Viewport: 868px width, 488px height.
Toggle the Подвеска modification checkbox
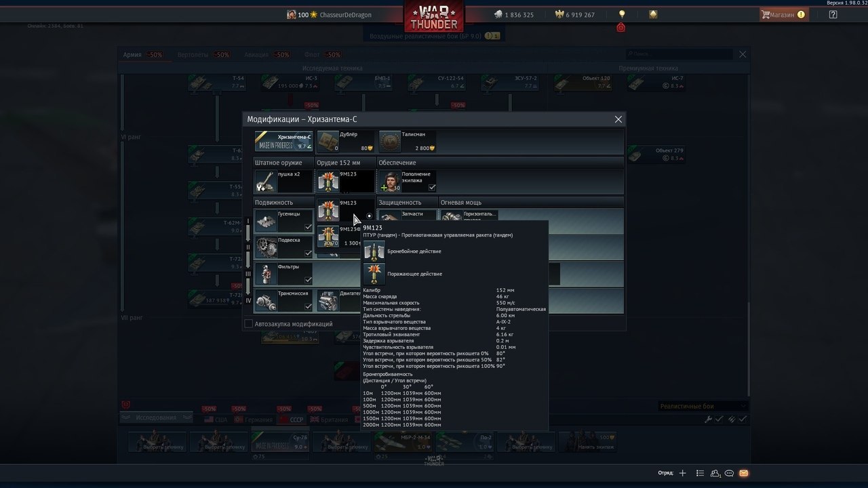(x=309, y=253)
